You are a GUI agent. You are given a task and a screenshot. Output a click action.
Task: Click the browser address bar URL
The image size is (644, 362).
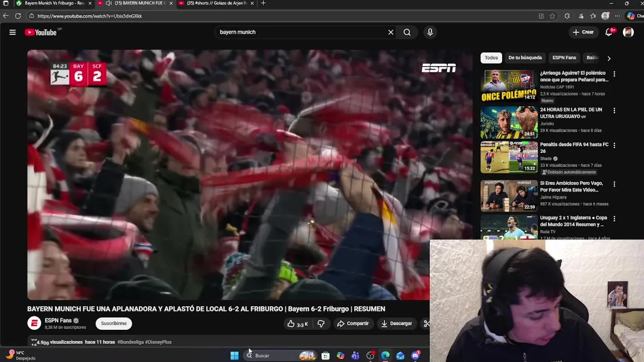(x=90, y=16)
